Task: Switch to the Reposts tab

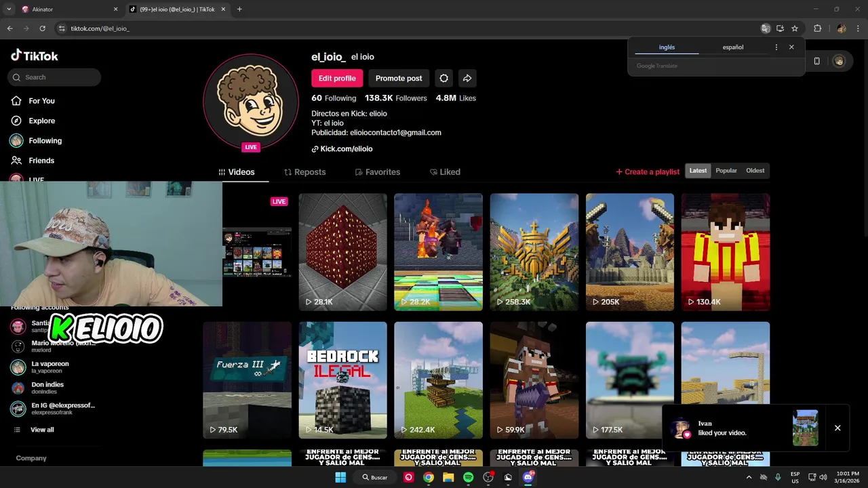Action: coord(305,172)
